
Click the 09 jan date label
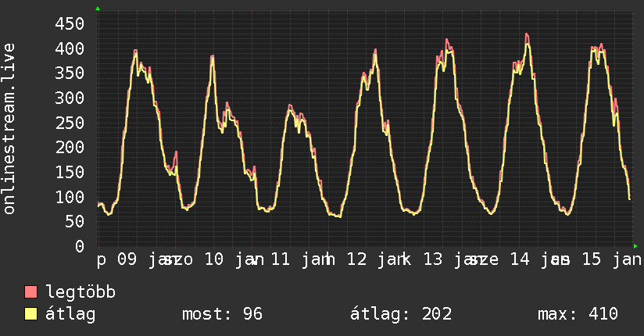(143, 259)
